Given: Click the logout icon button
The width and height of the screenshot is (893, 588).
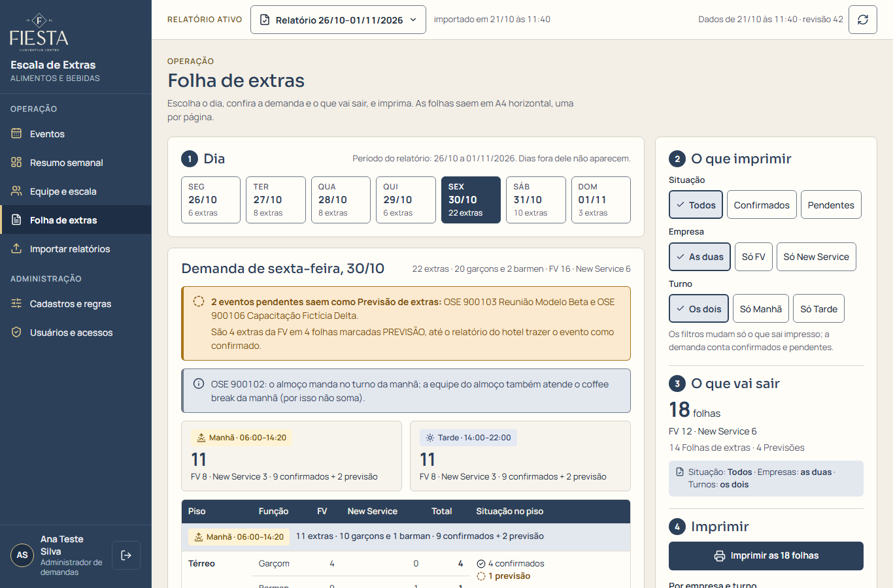Looking at the screenshot, I should [x=126, y=555].
